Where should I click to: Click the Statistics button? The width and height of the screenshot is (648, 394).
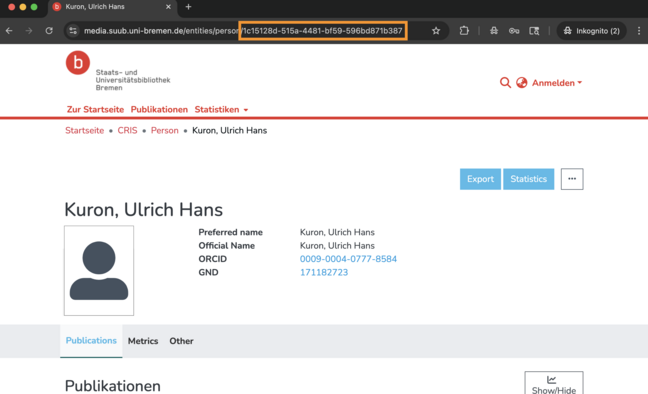529,179
